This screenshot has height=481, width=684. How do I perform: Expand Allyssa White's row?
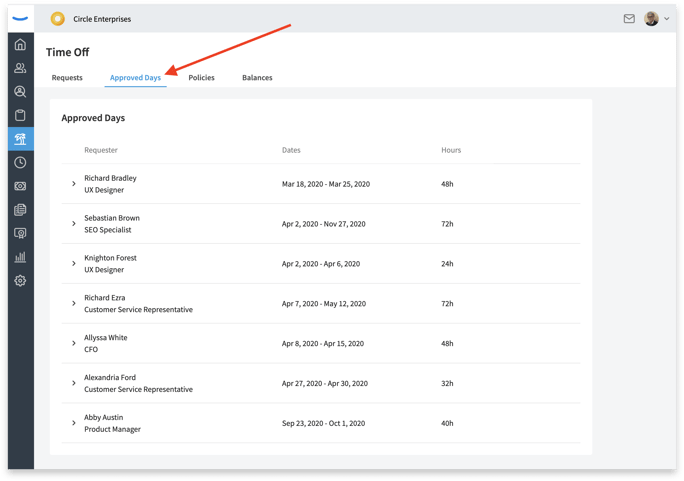tap(74, 343)
